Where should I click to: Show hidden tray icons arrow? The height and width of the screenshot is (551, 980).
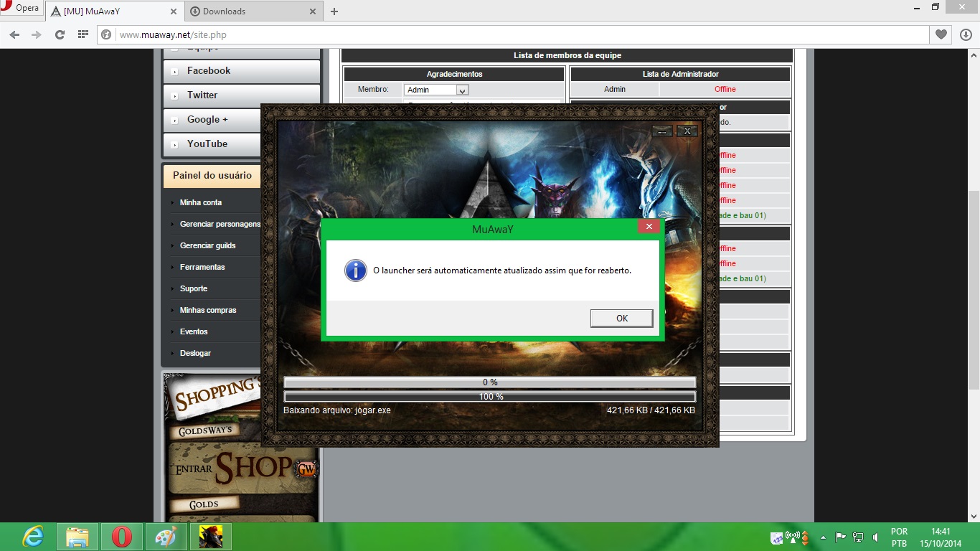(x=823, y=537)
